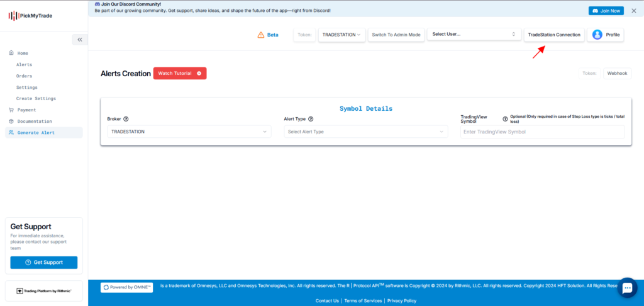Click the Trading Platform by Rithmic logo
Image resolution: width=644 pixels, height=306 pixels.
tap(44, 291)
